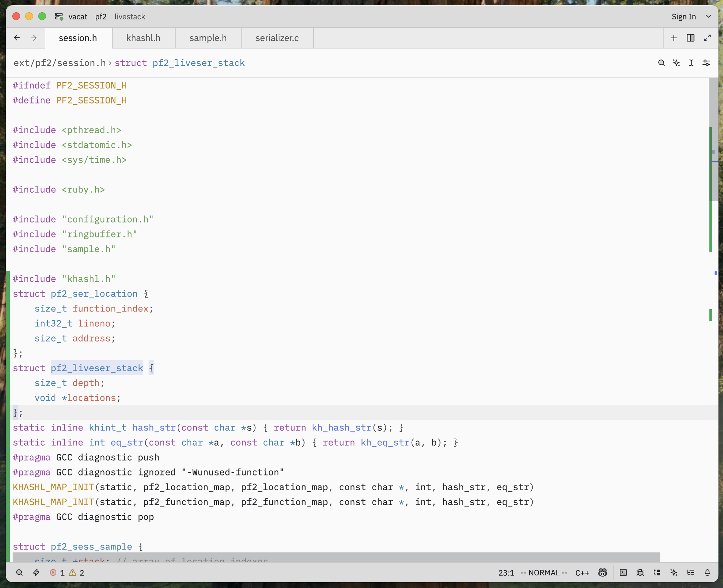
Task: Open the terminal panel icon
Action: (623, 573)
